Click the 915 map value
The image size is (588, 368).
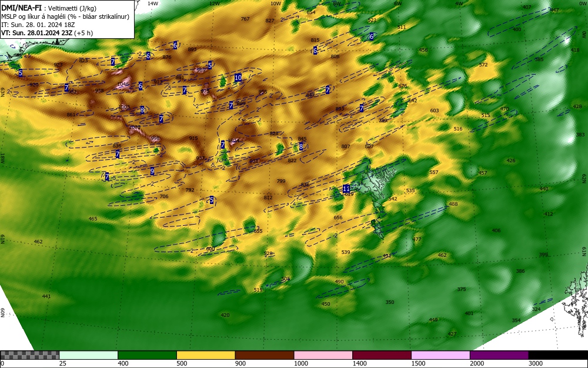pos(193,138)
